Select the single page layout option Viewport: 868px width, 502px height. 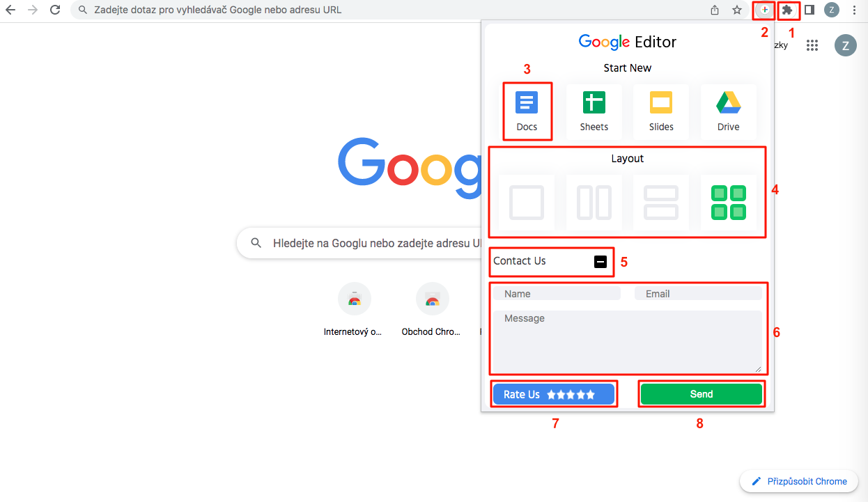click(x=527, y=203)
